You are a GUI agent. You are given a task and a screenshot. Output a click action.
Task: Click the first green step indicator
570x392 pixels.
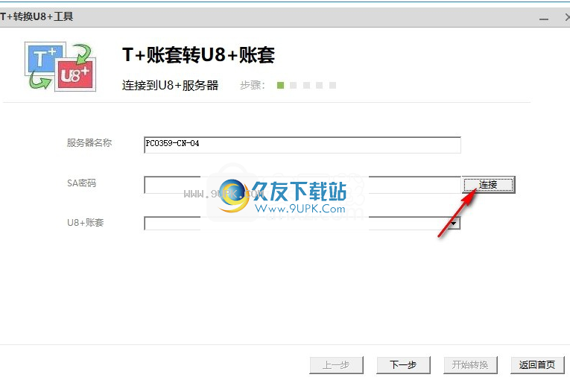pos(280,85)
